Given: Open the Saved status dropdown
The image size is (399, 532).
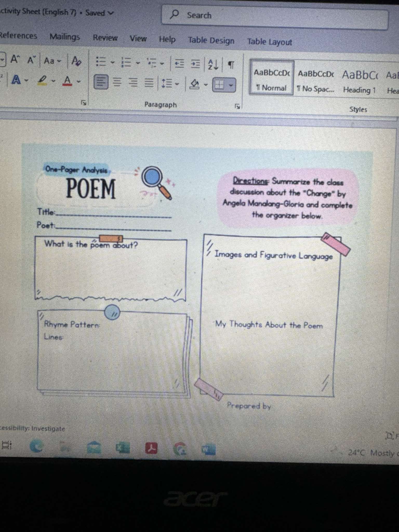Looking at the screenshot, I should click(100, 13).
